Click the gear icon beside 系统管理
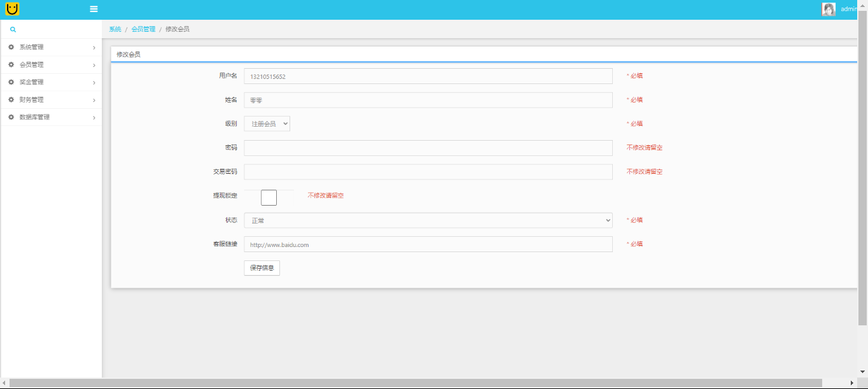This screenshot has width=868, height=389. (x=11, y=47)
